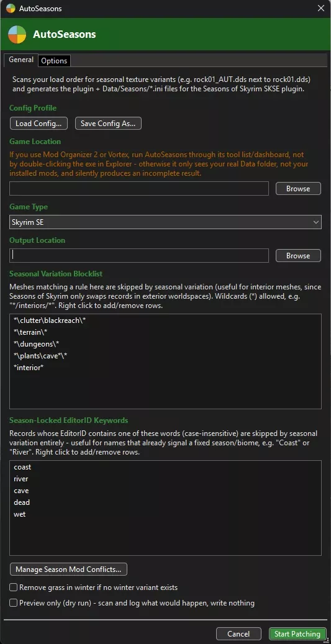
Task: Enable Remove grass in winter checkbox
Action: (x=14, y=587)
